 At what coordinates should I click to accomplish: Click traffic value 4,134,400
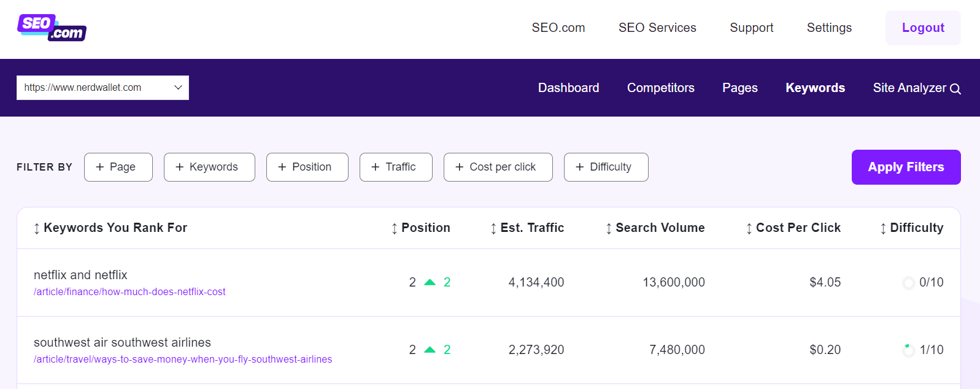536,282
